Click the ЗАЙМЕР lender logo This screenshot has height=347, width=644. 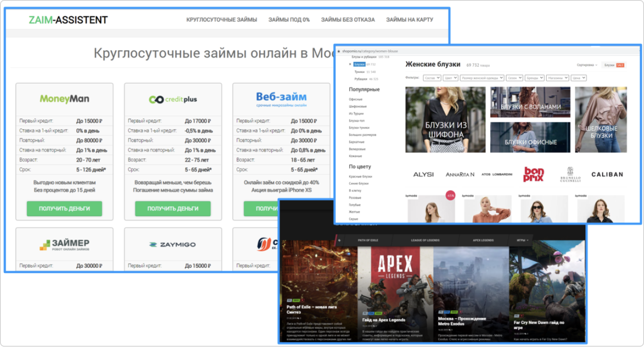(x=64, y=245)
